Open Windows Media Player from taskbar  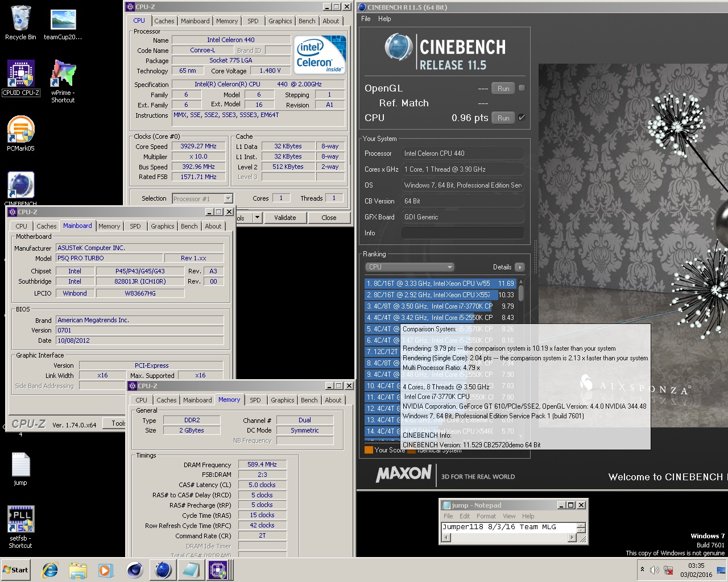(106, 569)
